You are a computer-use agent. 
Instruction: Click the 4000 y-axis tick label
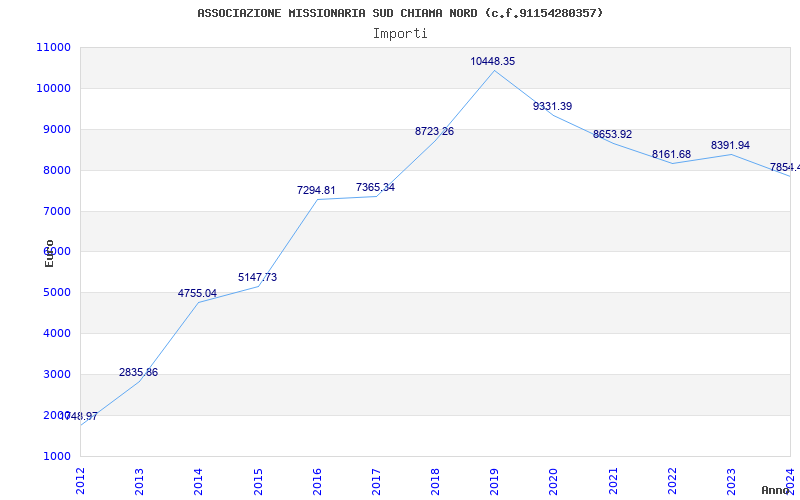click(x=57, y=334)
